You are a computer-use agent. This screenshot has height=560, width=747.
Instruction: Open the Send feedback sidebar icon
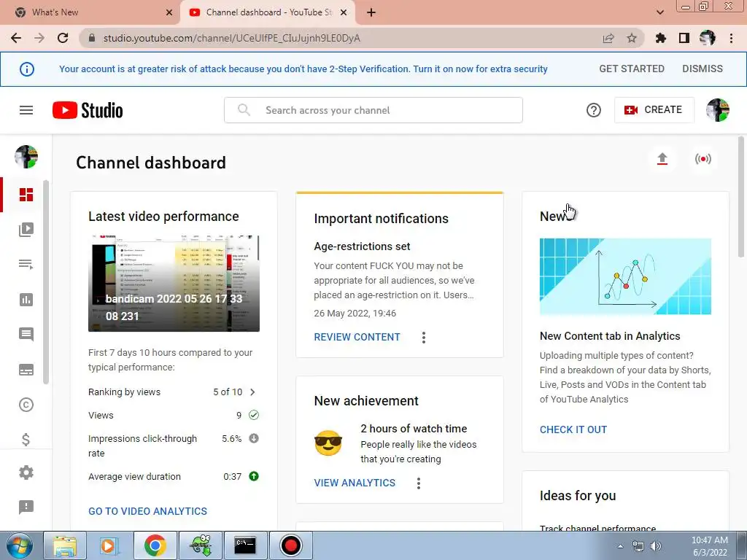pyautogui.click(x=26, y=507)
